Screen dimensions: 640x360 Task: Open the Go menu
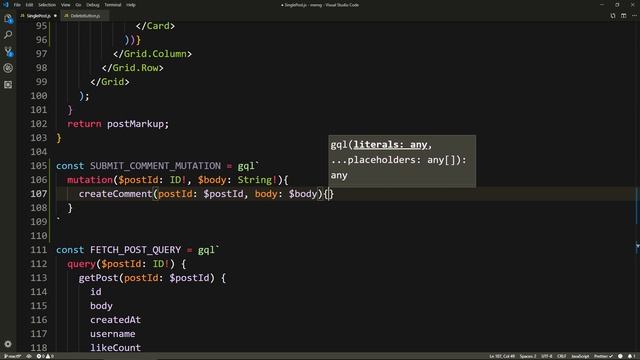78,5
